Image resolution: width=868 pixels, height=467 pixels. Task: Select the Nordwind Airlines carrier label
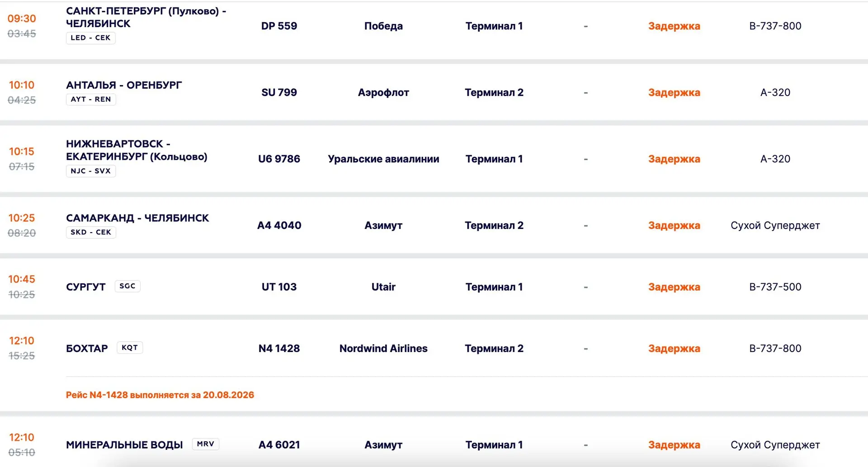point(383,348)
